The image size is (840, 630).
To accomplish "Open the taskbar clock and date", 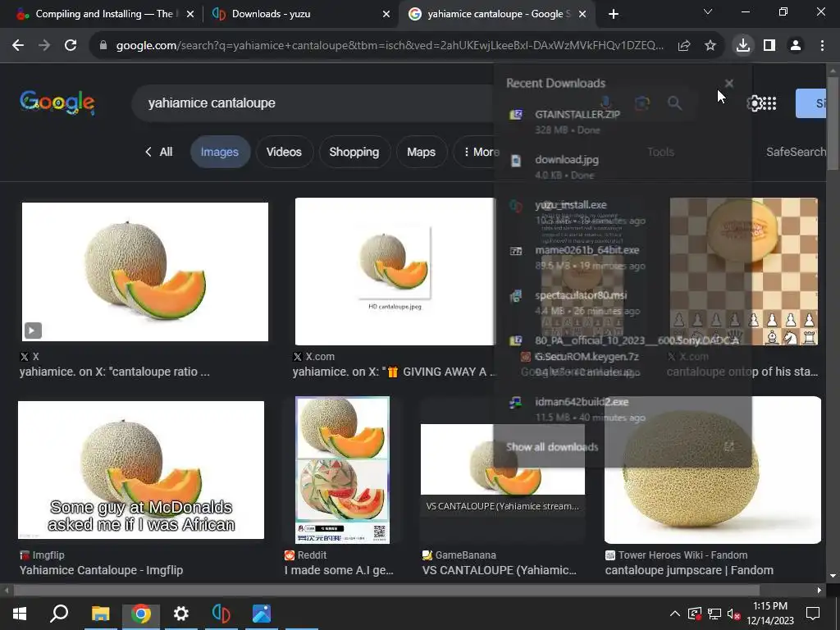I will point(769,614).
